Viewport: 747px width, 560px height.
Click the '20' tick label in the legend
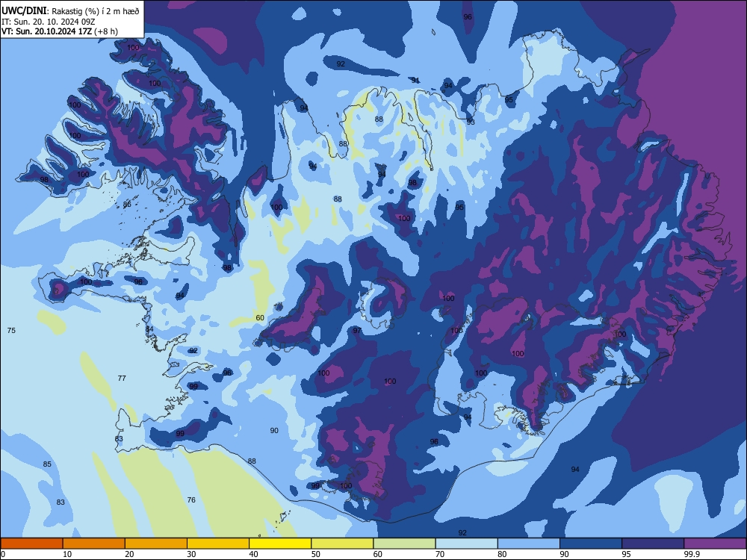(x=129, y=554)
